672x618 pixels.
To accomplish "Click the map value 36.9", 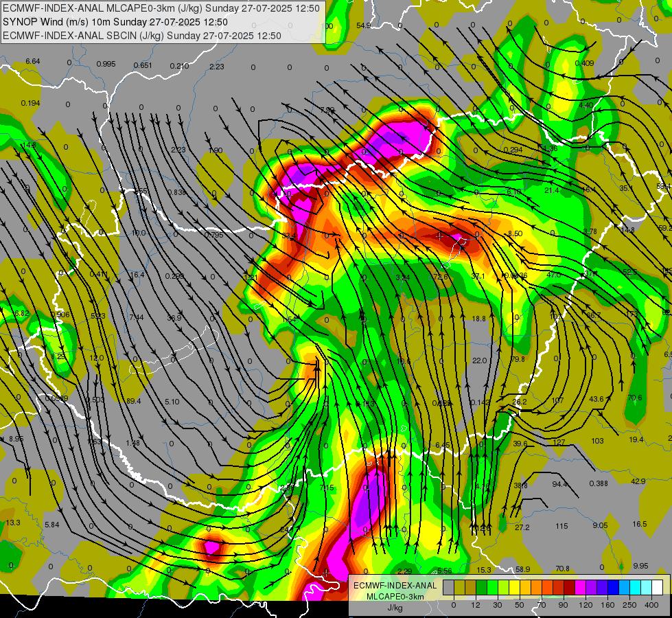I will [x=174, y=318].
